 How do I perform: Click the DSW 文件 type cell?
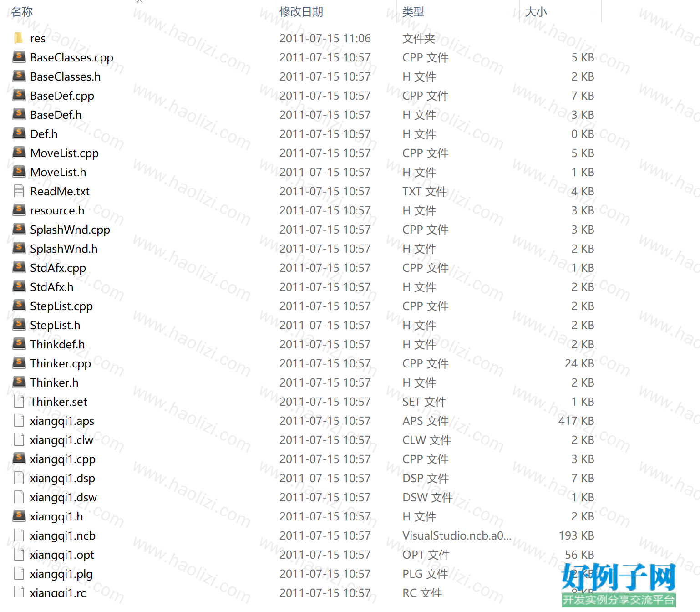427,498
